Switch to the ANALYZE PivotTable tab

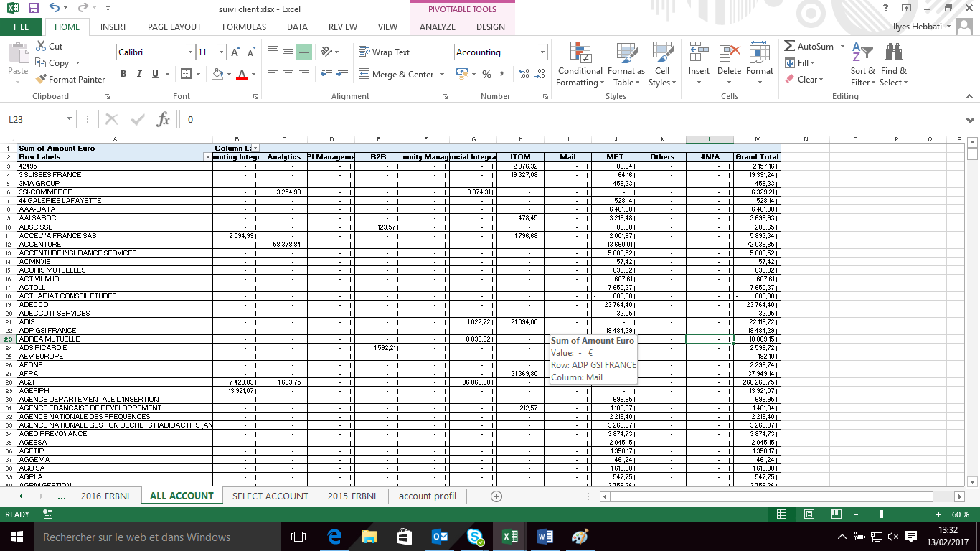point(438,27)
